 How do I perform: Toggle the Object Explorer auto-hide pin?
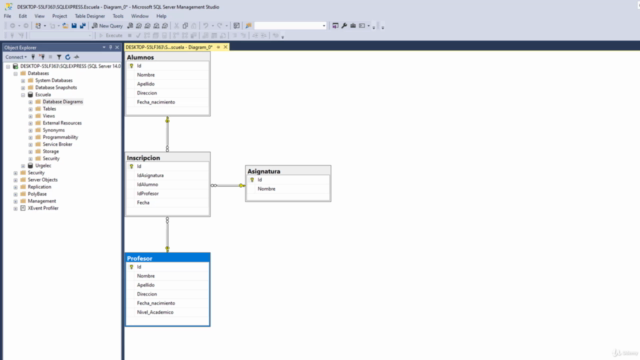pyautogui.click(x=110, y=47)
